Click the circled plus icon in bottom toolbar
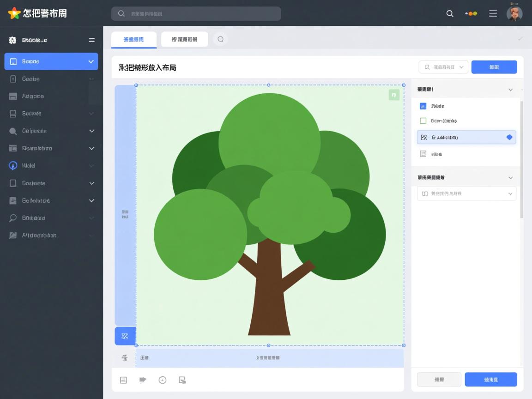The width and height of the screenshot is (532, 399). click(163, 380)
